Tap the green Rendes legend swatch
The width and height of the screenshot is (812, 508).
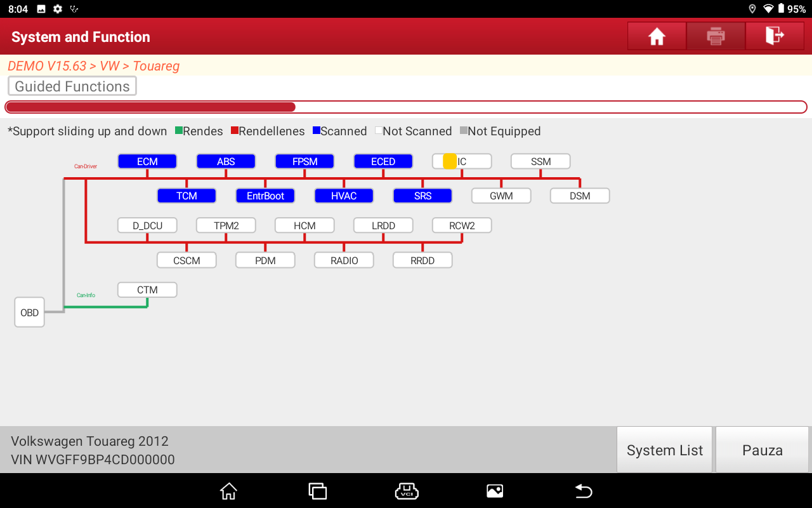point(179,131)
